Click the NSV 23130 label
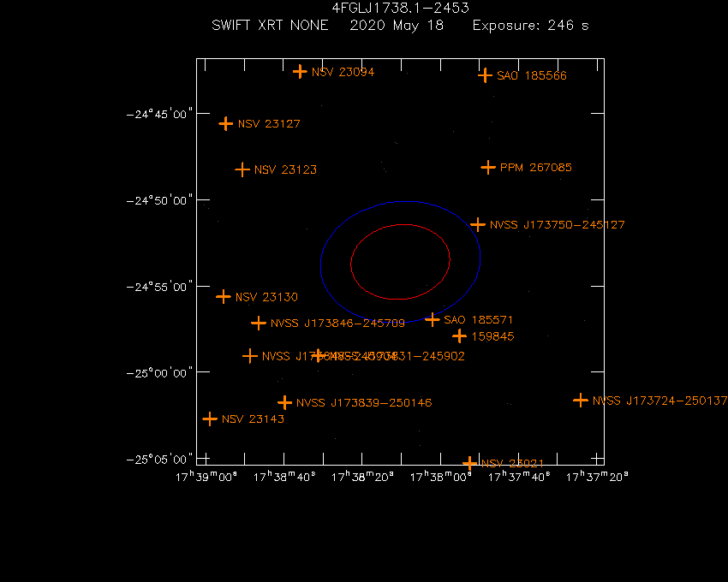 pos(266,297)
